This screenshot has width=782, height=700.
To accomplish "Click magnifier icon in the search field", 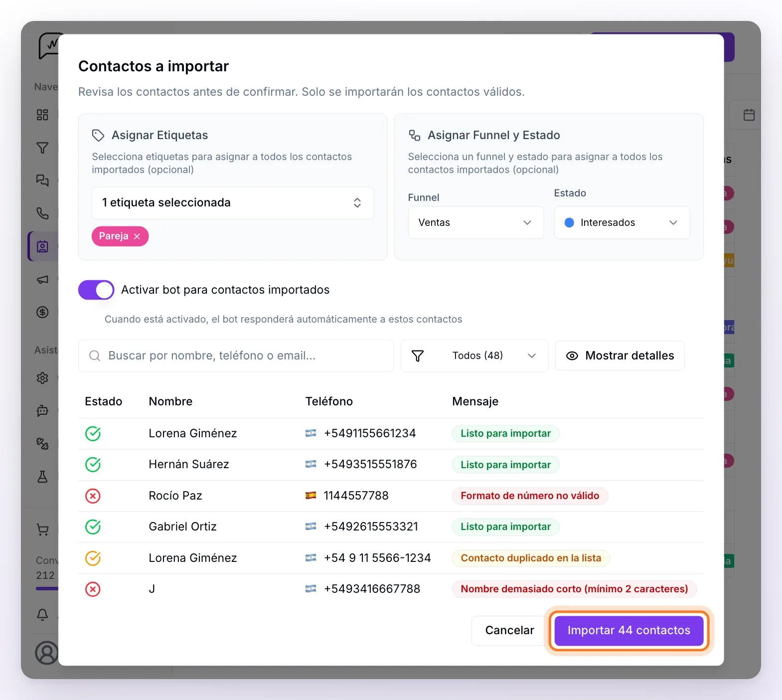I will 94,355.
